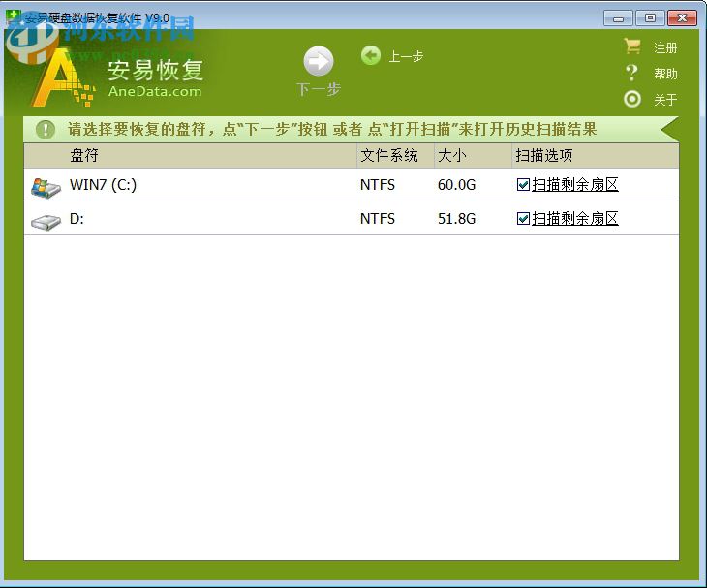
Task: Maximize the recovery software window
Action: (650, 18)
